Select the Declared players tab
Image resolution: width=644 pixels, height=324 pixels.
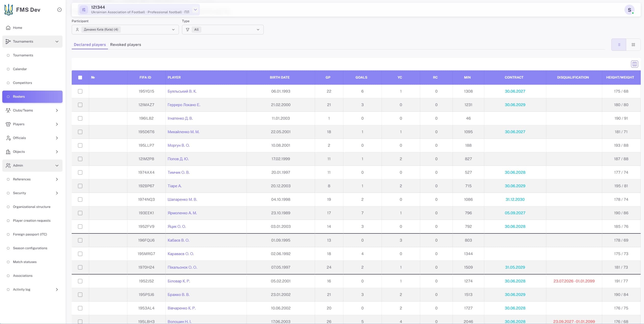tap(90, 45)
